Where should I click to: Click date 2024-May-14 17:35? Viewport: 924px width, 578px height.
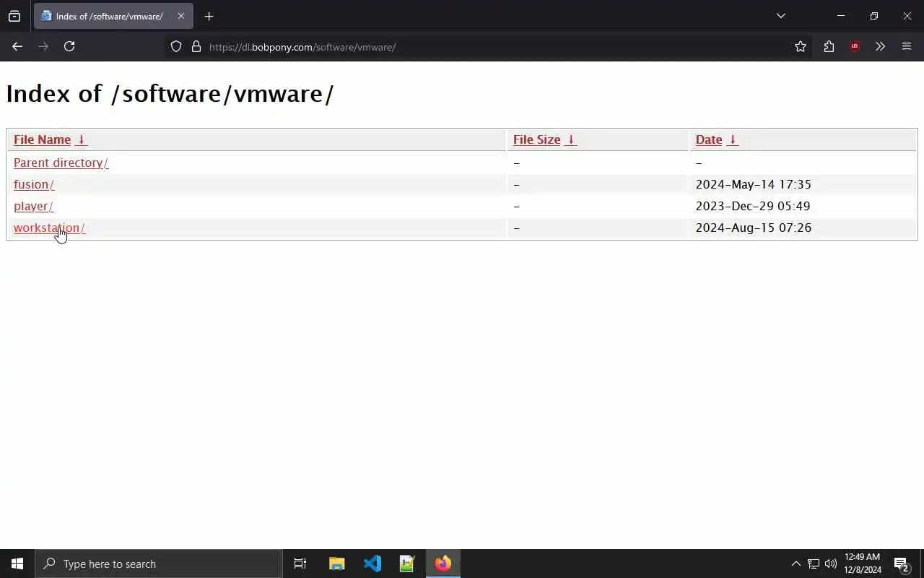[x=753, y=184]
